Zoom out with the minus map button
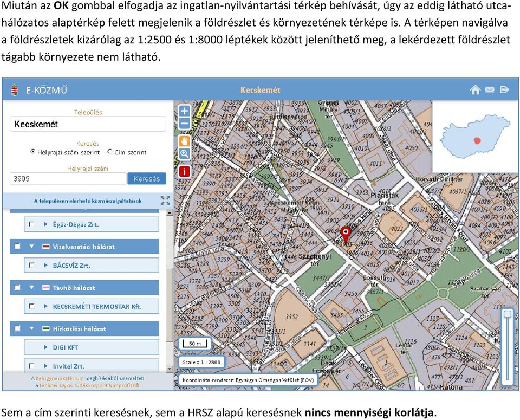 pyautogui.click(x=184, y=124)
